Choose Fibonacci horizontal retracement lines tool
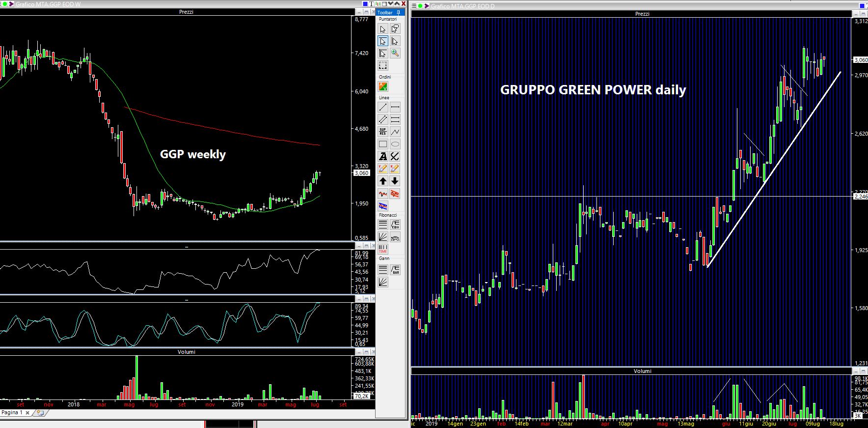Image resolution: width=868 pixels, height=428 pixels. (383, 225)
